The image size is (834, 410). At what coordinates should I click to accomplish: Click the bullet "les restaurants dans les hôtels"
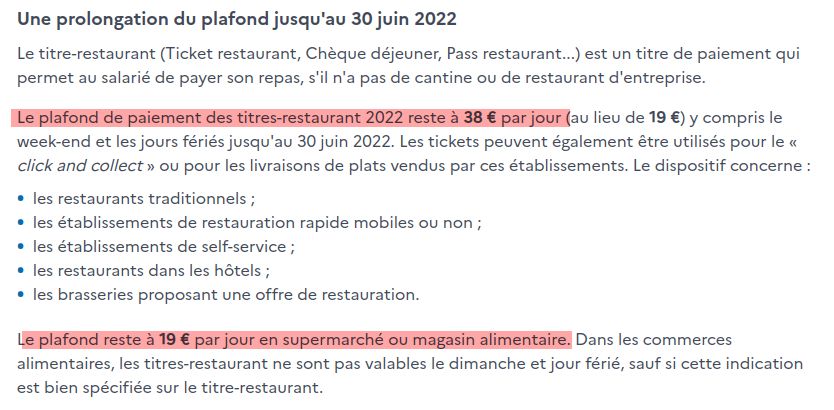tap(151, 270)
